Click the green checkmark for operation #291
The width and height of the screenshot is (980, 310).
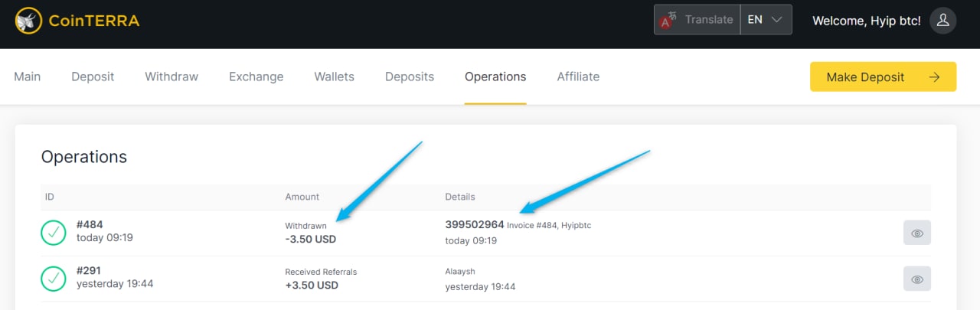pyautogui.click(x=53, y=279)
